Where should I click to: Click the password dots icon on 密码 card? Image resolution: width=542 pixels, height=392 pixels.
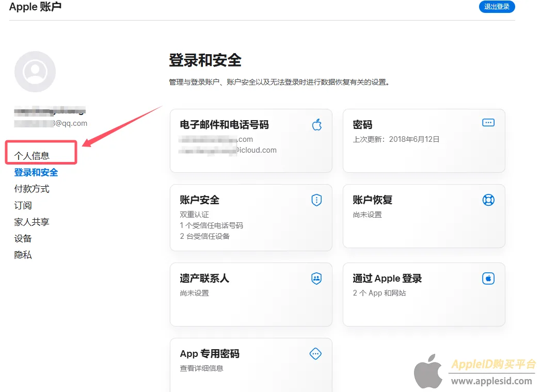tap(488, 123)
